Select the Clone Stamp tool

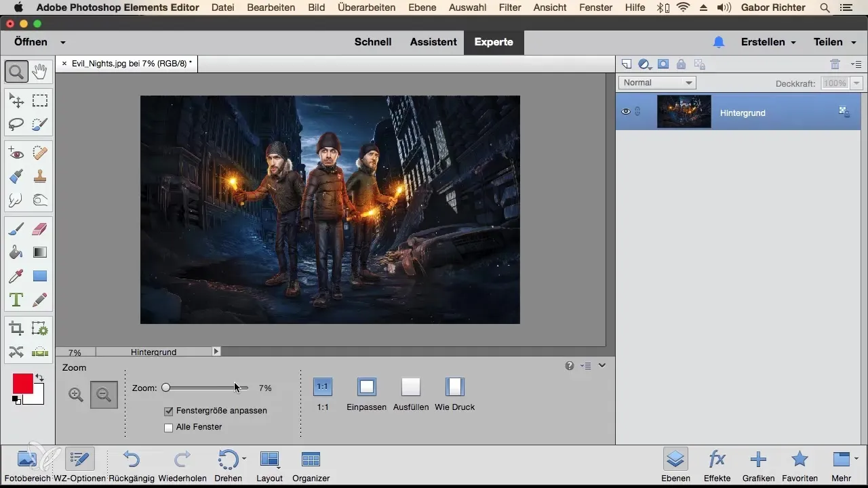point(40,177)
